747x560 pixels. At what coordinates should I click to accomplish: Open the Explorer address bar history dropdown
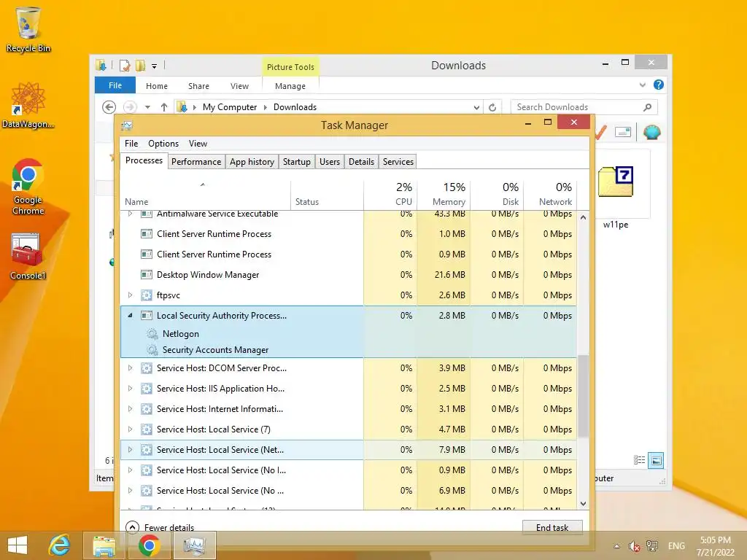tap(476, 108)
